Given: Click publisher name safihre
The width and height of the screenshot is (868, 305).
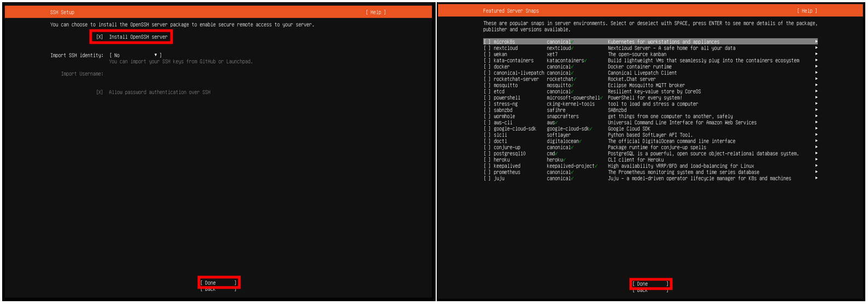Looking at the screenshot, I should pyautogui.click(x=556, y=110).
